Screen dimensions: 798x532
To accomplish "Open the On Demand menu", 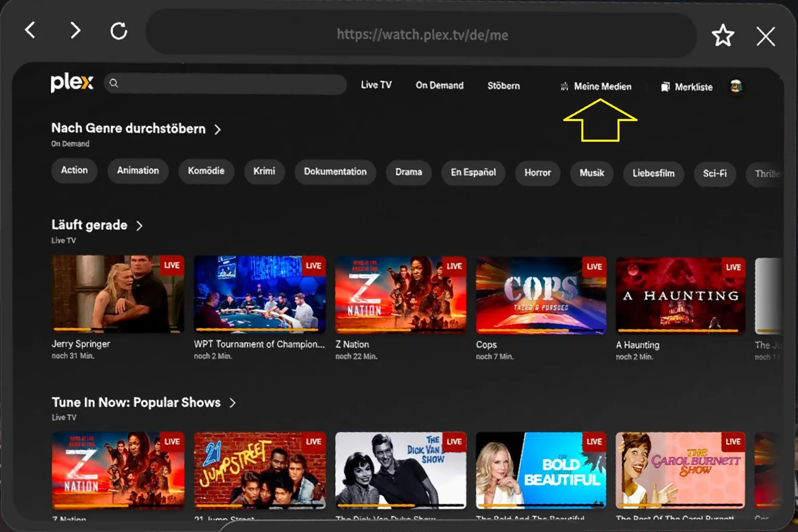I will click(440, 85).
